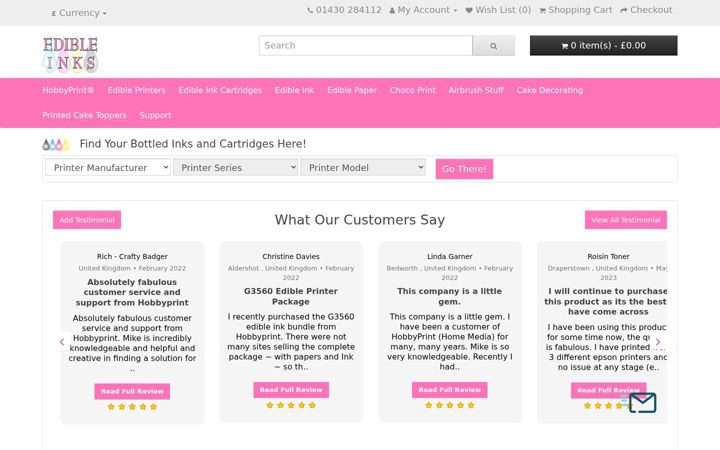Go to Checkout link
The width and height of the screenshot is (720, 450).
646,10
